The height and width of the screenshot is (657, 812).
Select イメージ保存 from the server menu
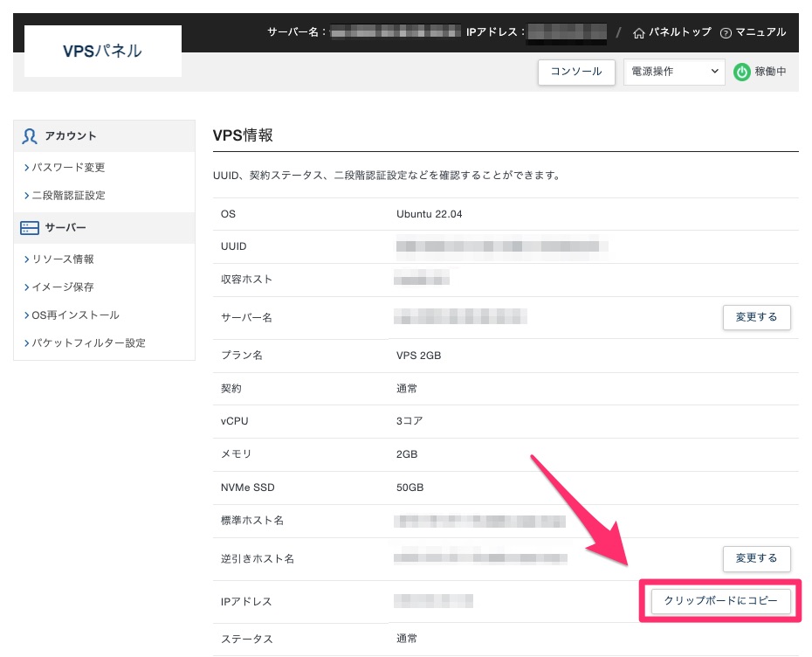click(x=63, y=287)
